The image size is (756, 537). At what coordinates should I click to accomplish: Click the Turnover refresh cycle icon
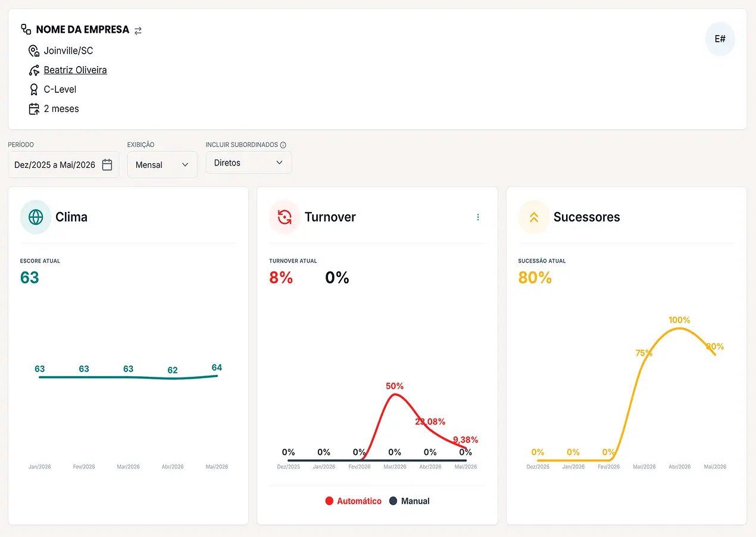pos(285,217)
